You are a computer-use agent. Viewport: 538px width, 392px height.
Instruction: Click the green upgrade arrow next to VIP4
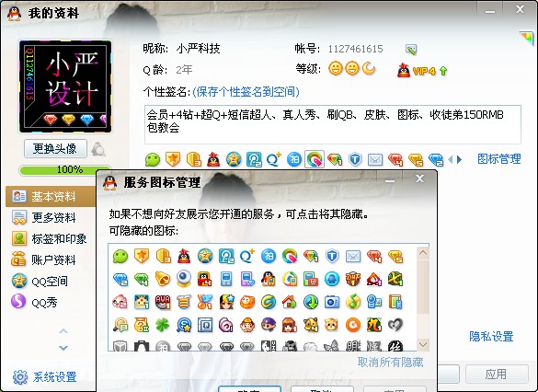(x=443, y=71)
